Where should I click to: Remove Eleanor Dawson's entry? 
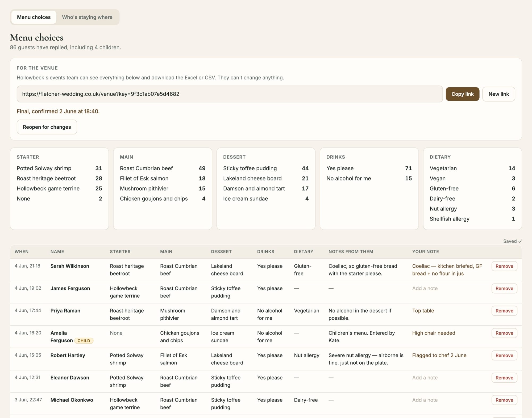(x=504, y=378)
